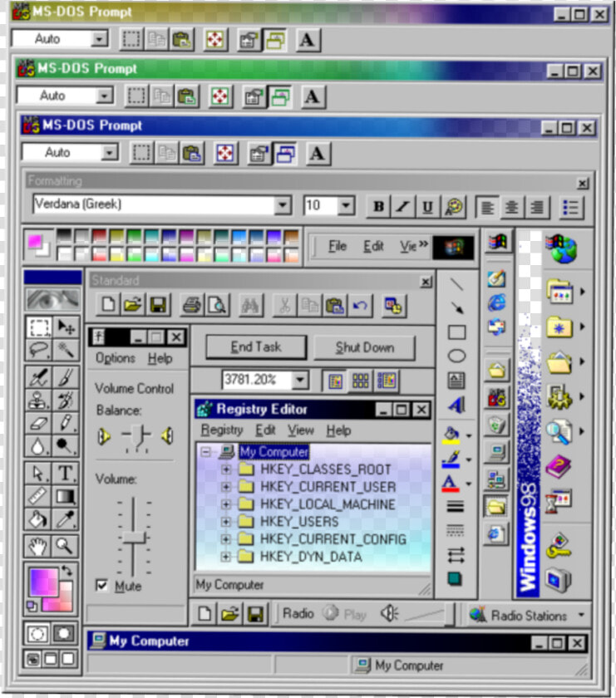Toggle Center alignment

[512, 208]
